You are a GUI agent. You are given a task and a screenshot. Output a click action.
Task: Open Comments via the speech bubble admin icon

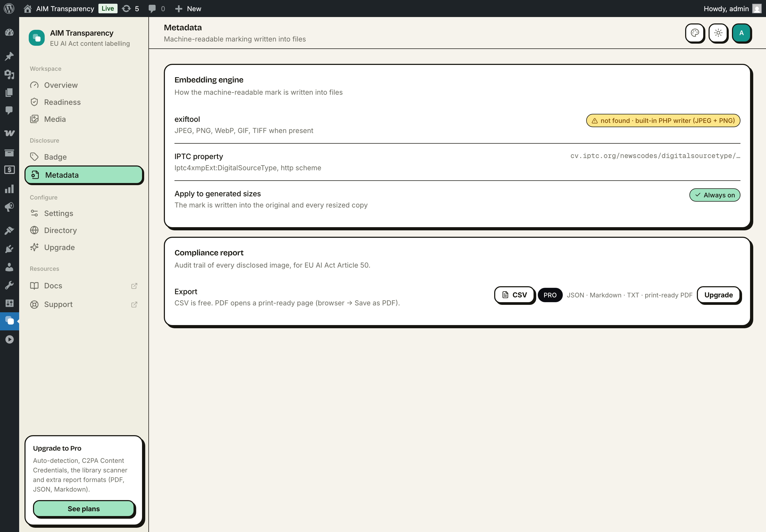[9, 110]
